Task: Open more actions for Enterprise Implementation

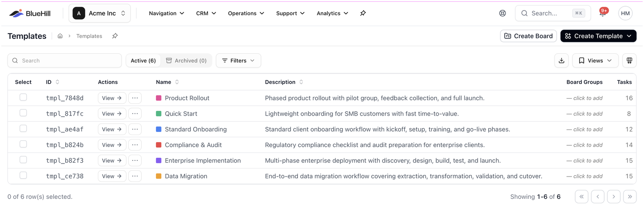Action: tap(135, 161)
